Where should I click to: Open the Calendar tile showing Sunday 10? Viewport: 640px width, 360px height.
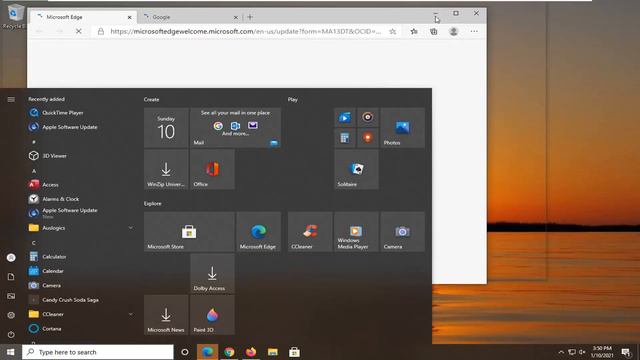click(x=166, y=127)
